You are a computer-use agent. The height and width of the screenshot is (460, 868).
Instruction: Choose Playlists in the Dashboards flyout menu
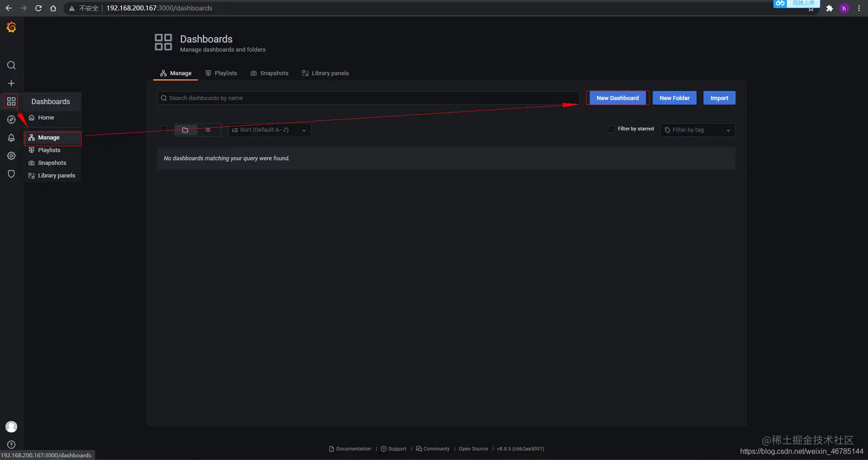[x=52, y=150]
